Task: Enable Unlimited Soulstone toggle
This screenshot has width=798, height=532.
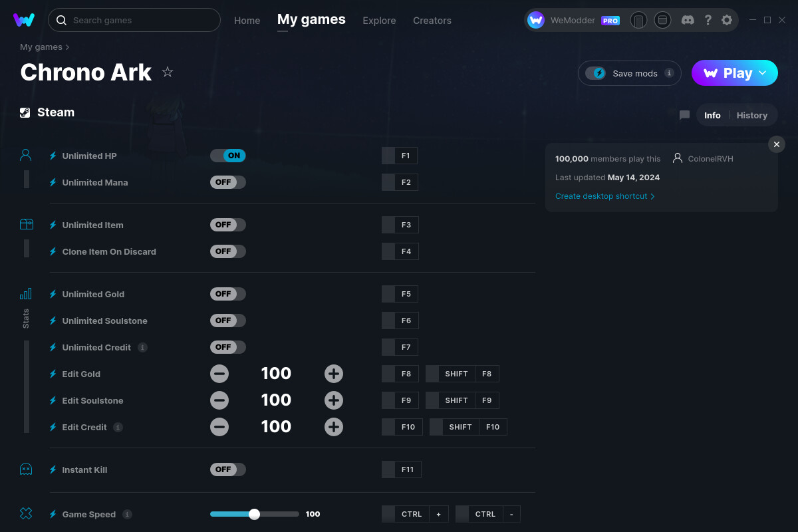Action: (x=228, y=321)
